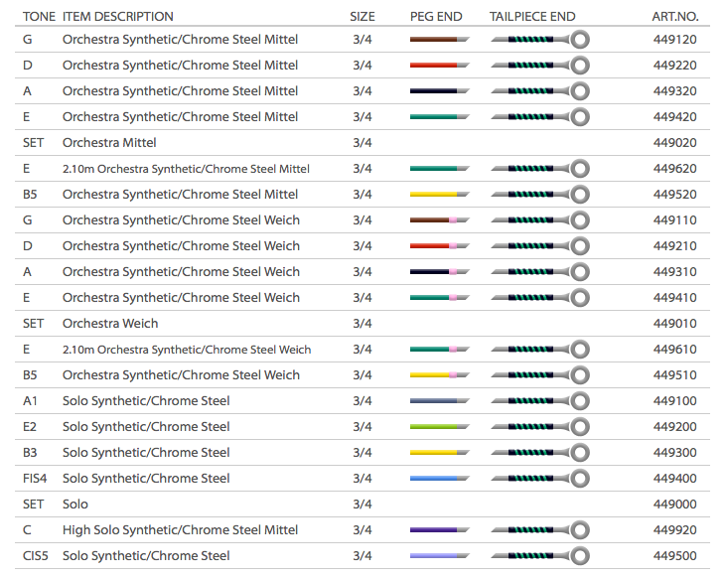
Task: Click article number 449000 for Solo set
Action: pyautogui.click(x=675, y=505)
